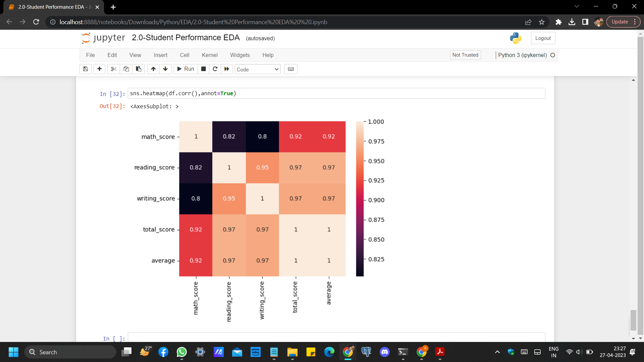
Task: Run the selected cell with Run button
Action: coord(185,69)
